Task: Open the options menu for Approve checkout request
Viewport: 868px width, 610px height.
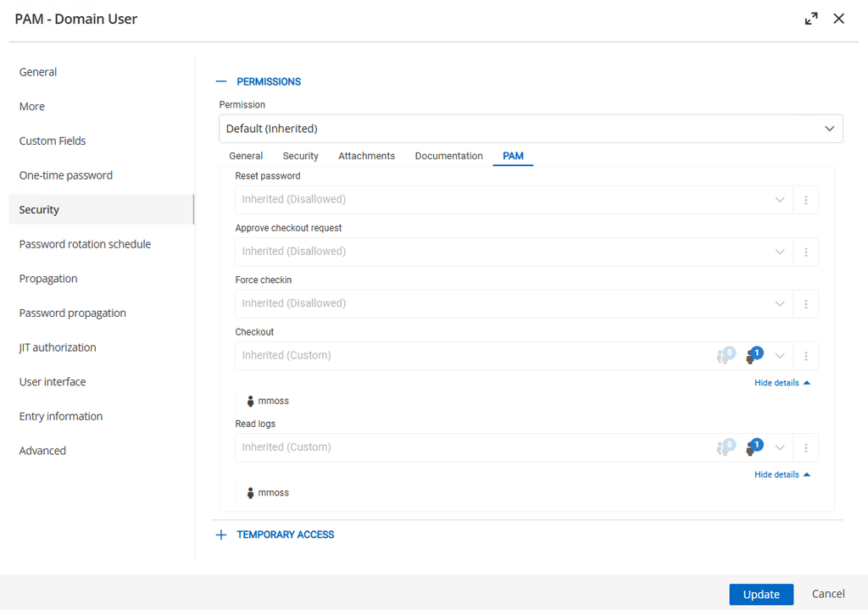Action: tap(805, 252)
